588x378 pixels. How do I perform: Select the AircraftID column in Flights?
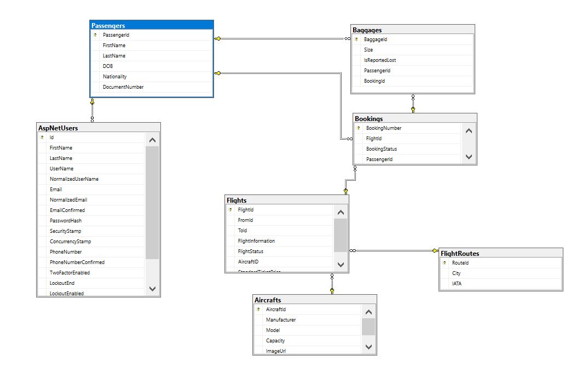[280, 262]
